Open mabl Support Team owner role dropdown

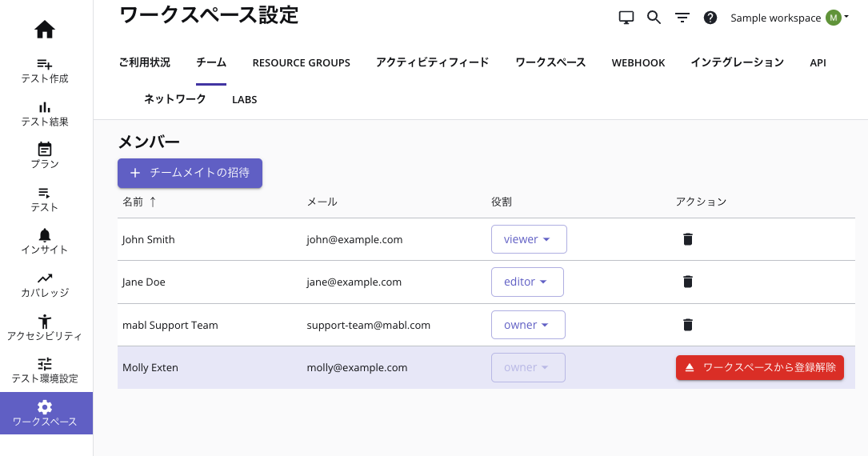click(x=528, y=325)
